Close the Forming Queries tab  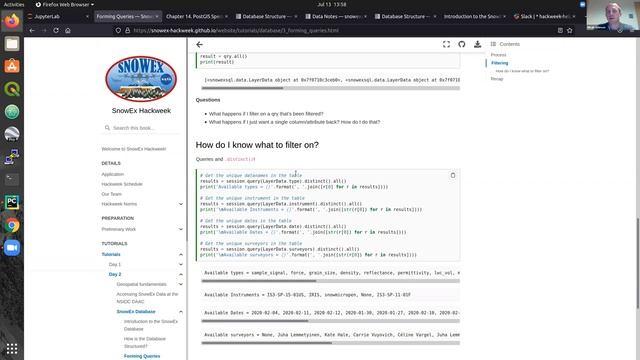coord(157,16)
